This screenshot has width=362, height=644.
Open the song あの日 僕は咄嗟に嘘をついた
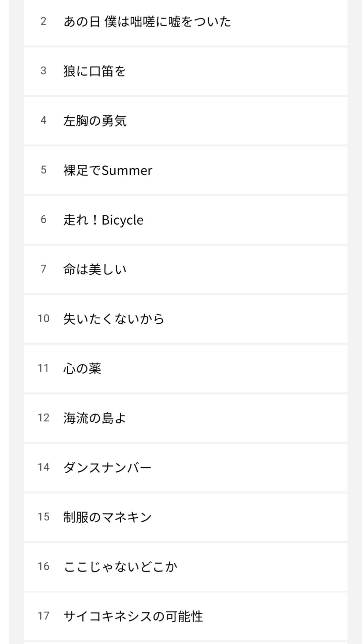(x=147, y=22)
